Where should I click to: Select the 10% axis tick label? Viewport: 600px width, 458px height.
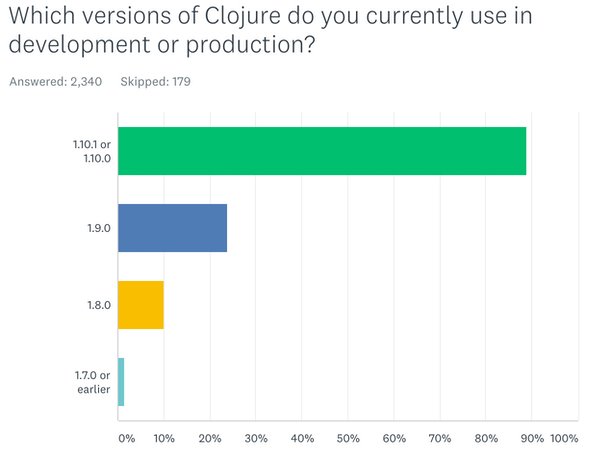(164, 438)
